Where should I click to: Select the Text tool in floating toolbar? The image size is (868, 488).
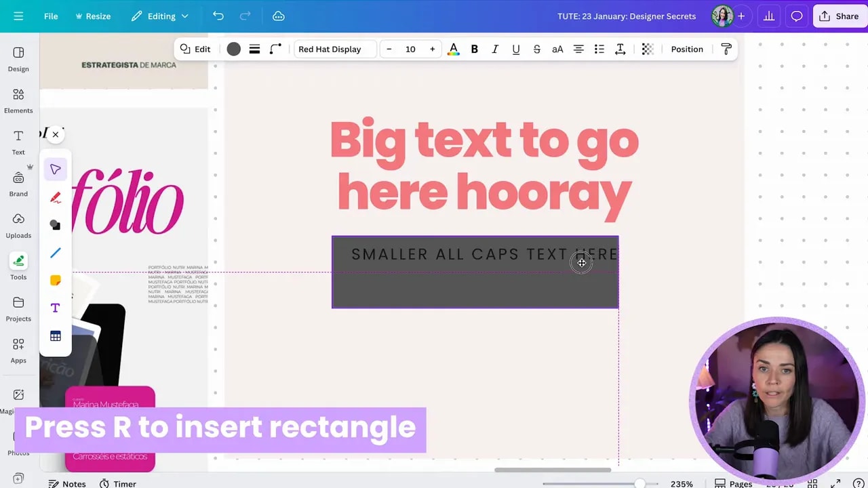pos(55,308)
